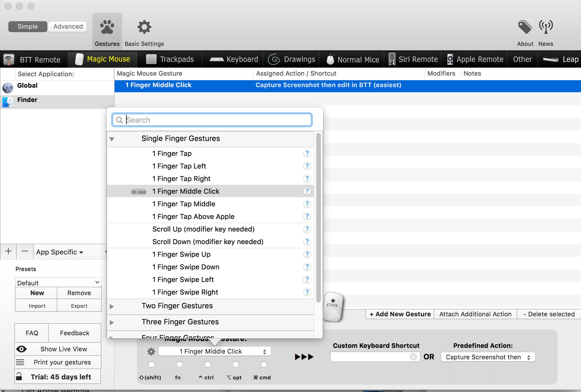This screenshot has width=581, height=392.
Task: Click Print your gestures
Action: 58,362
